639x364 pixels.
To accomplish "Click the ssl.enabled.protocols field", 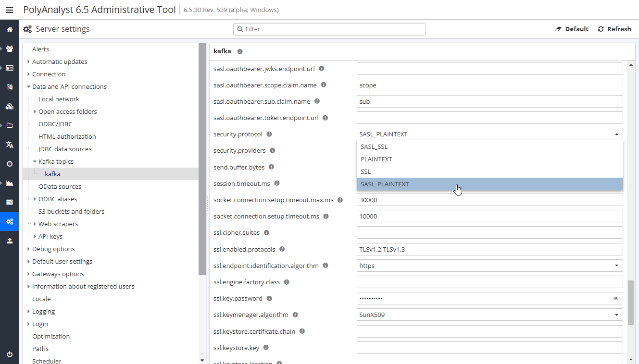I will [x=489, y=249].
